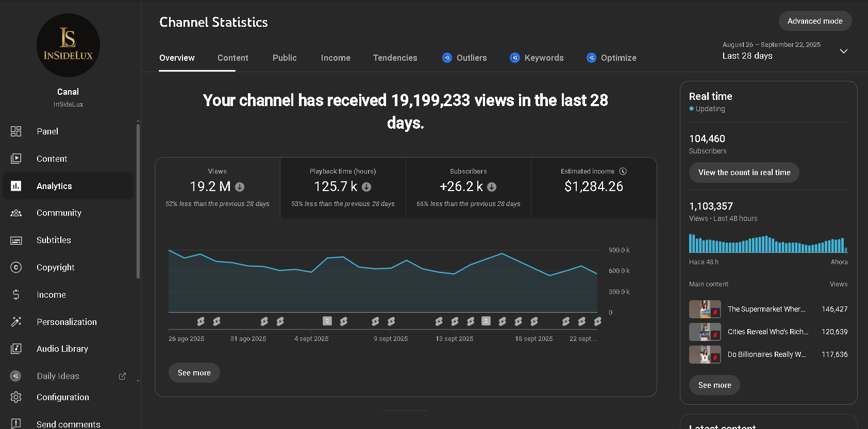
Task: Open the Keywords tab
Action: point(537,58)
